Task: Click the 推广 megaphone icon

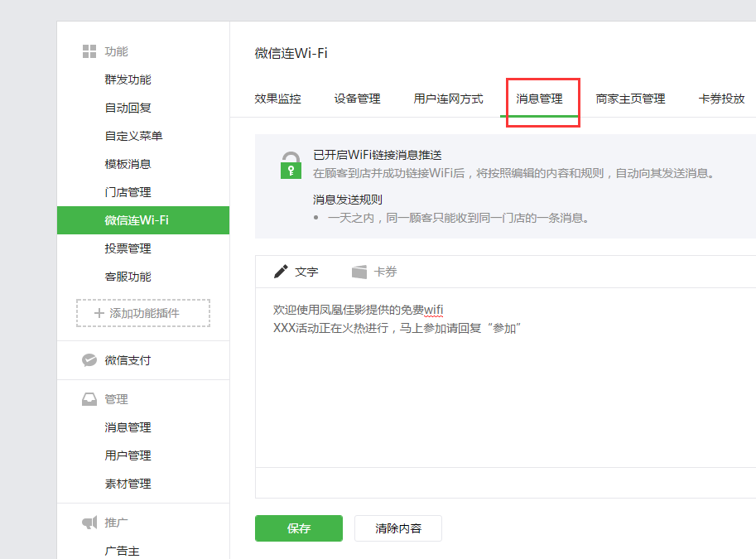Action: click(x=89, y=523)
